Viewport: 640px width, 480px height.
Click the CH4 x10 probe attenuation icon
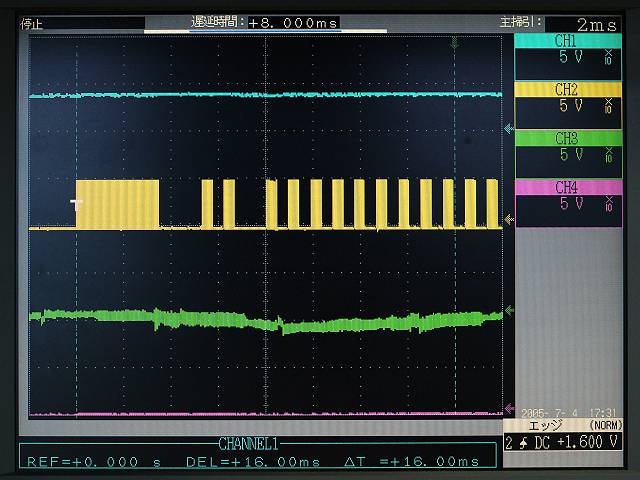click(607, 204)
